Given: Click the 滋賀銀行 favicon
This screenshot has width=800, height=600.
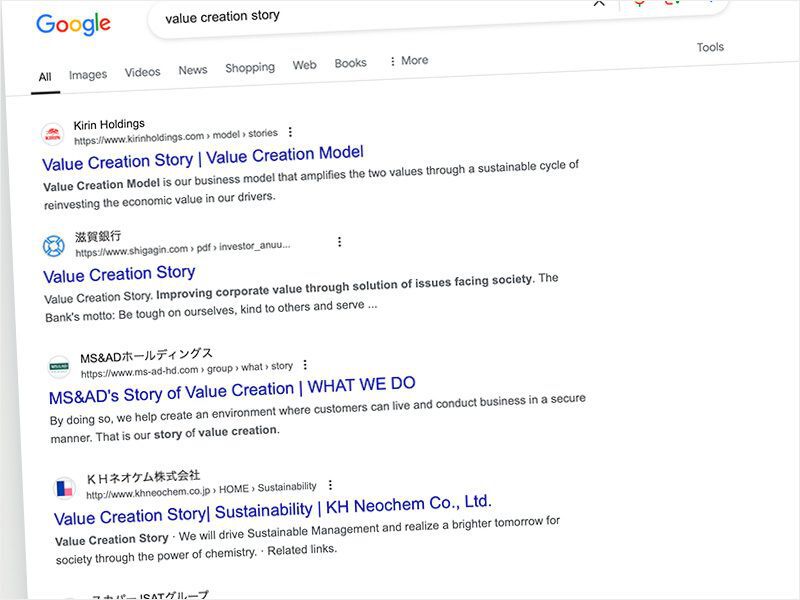Looking at the screenshot, I should [54, 246].
